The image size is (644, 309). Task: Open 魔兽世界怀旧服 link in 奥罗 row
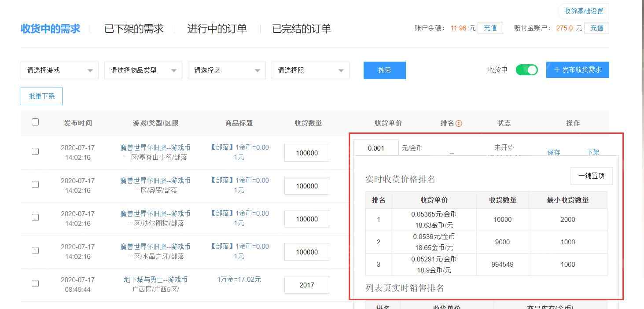point(155,180)
